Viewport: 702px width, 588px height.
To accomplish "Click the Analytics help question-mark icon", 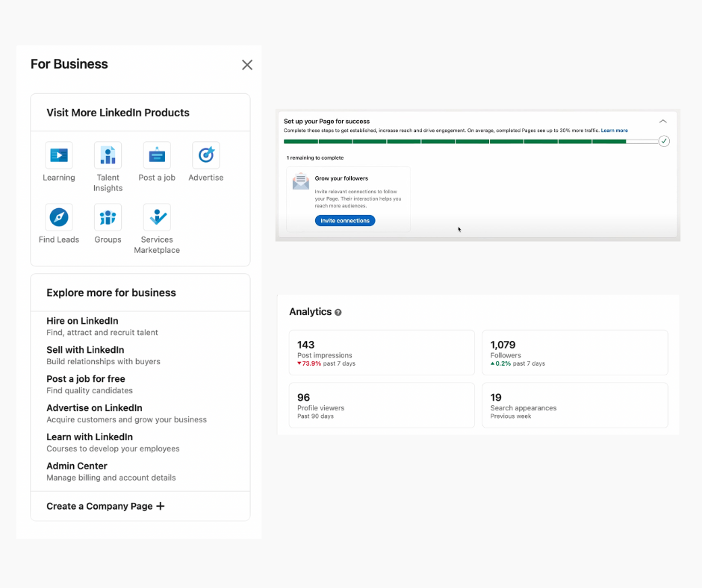I will click(338, 313).
